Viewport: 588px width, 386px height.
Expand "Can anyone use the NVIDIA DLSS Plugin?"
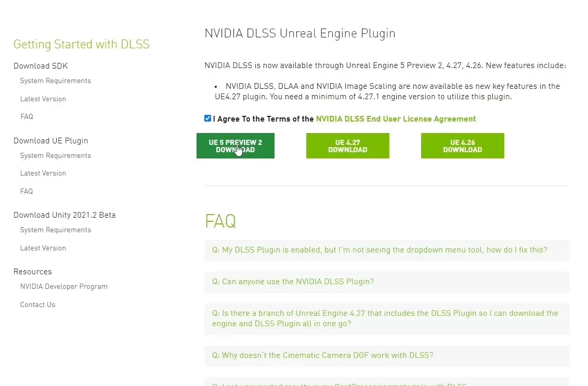[x=293, y=282]
